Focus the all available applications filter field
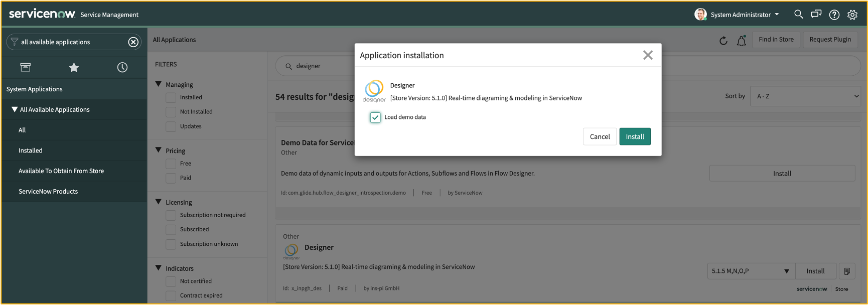The width and height of the screenshot is (868, 305). (73, 42)
